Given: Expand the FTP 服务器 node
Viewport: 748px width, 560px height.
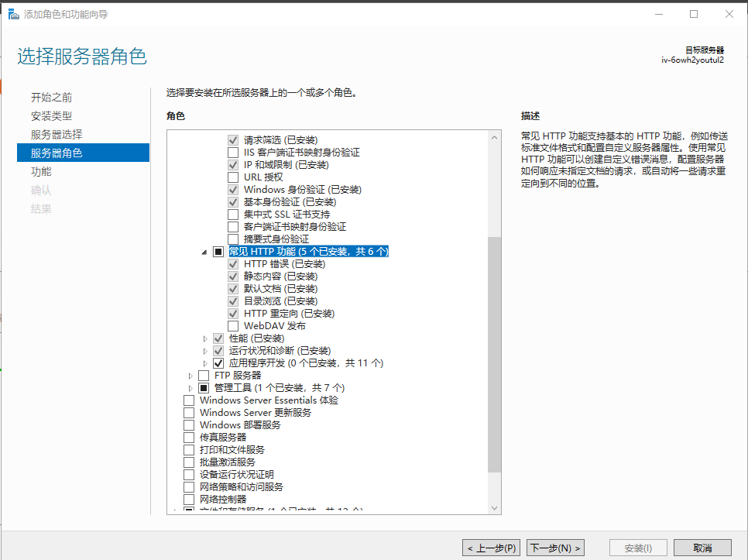Looking at the screenshot, I should 190,376.
